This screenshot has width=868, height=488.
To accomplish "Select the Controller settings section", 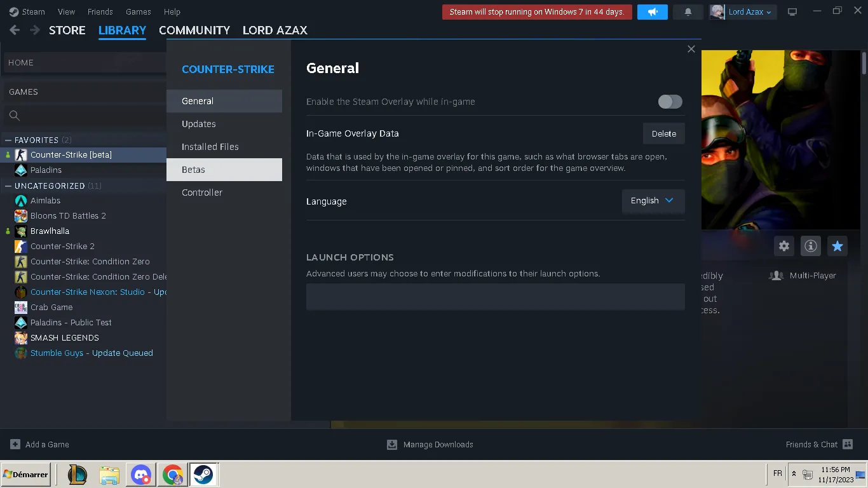I will (x=224, y=193).
